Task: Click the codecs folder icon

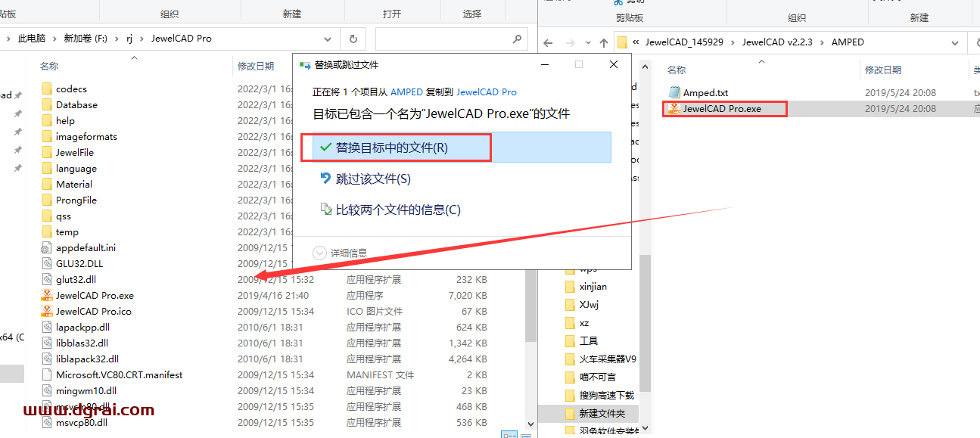Action: click(x=47, y=89)
